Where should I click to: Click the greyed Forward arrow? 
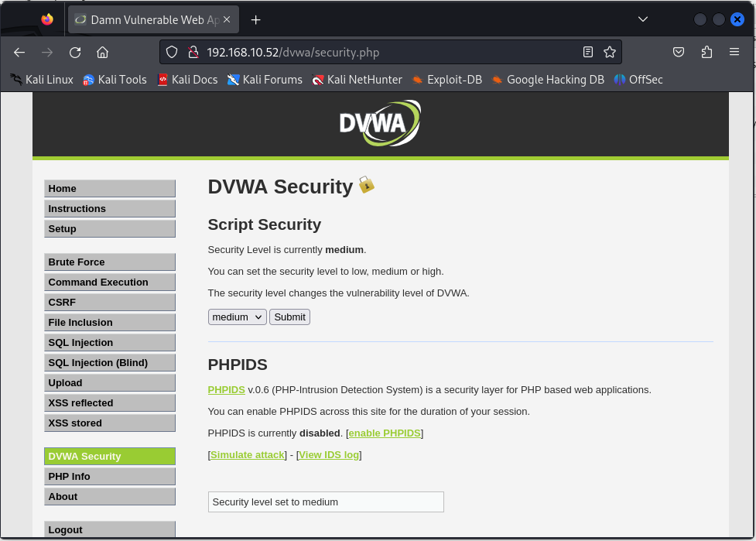47,52
